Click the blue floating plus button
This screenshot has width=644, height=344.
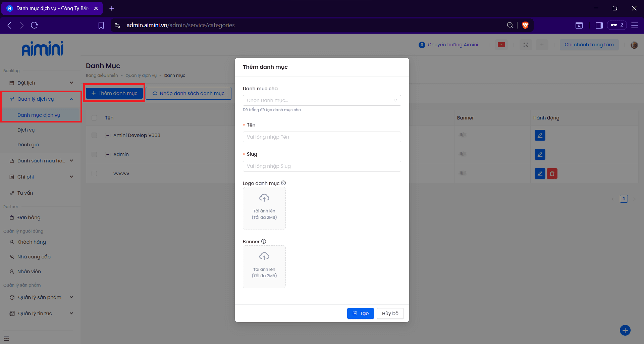point(625,330)
